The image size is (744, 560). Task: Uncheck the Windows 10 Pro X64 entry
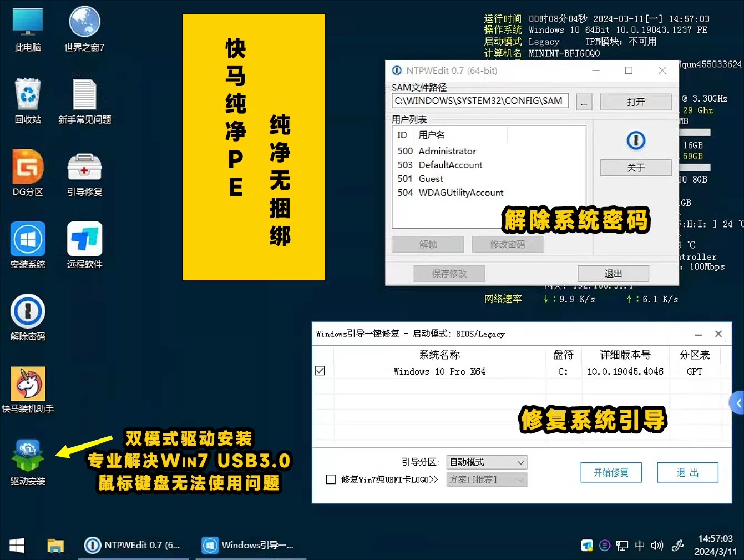[320, 371]
